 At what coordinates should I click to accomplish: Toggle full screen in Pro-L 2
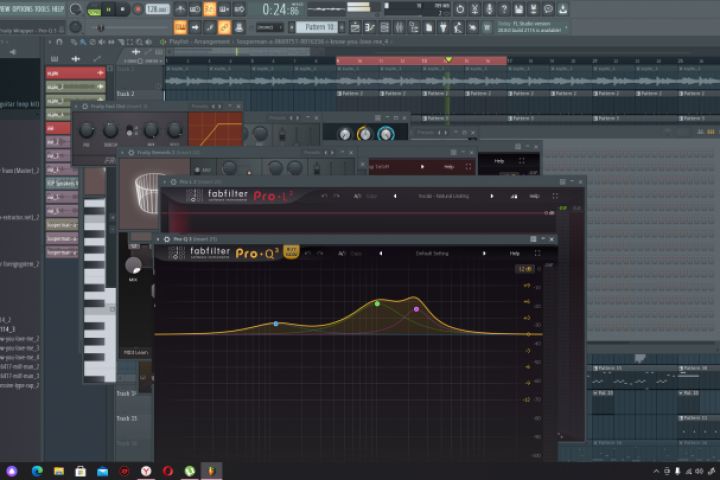(555, 196)
